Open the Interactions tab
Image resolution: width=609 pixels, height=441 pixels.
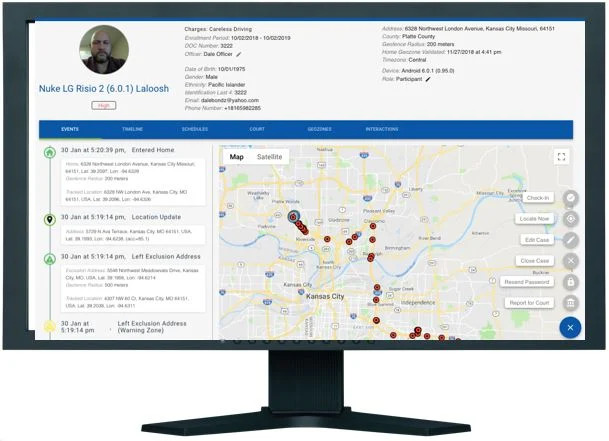pyautogui.click(x=381, y=129)
